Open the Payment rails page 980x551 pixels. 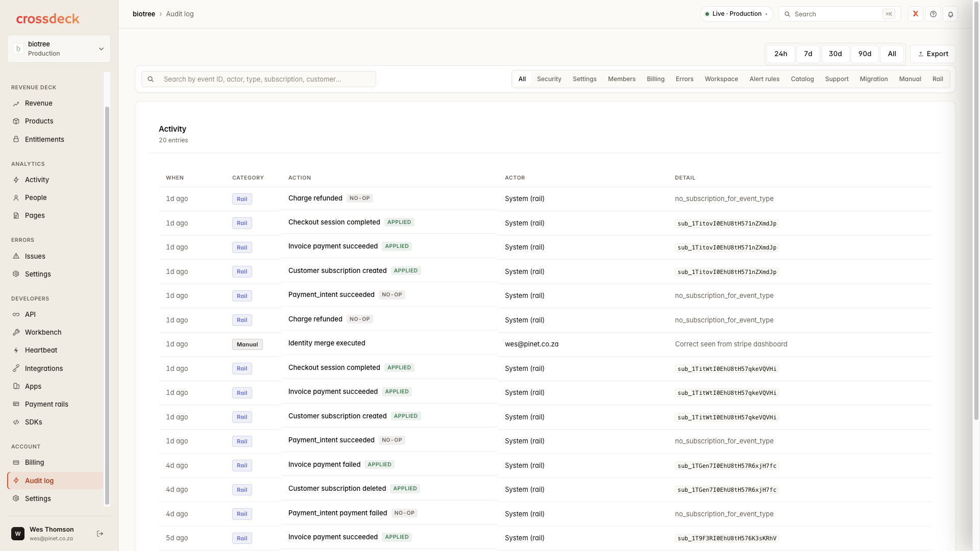pos(55,404)
